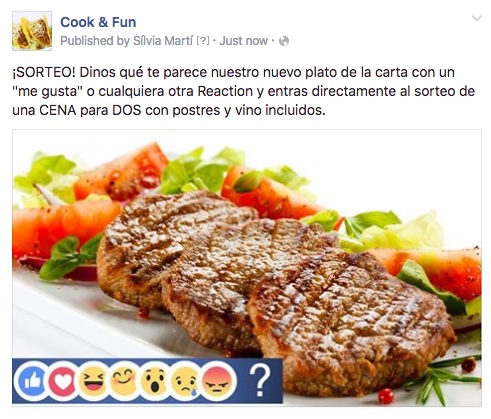Expand the post options chevron arrow
Screen dimensions: 491x419
pyautogui.click(x=477, y=18)
